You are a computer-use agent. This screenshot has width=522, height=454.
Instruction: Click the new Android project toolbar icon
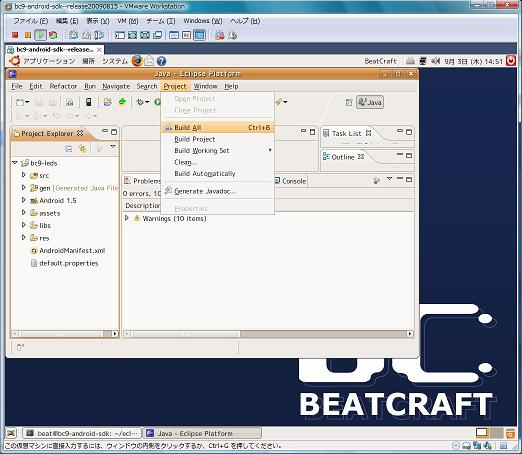[107, 102]
